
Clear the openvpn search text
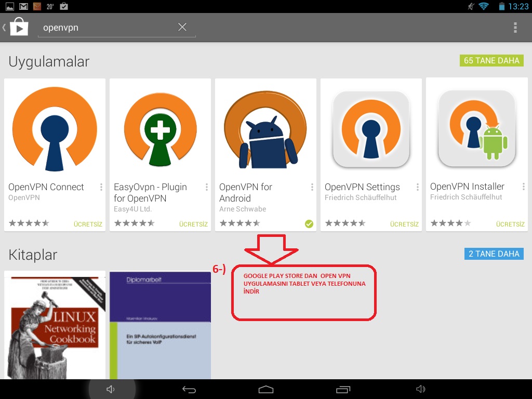[x=182, y=27]
